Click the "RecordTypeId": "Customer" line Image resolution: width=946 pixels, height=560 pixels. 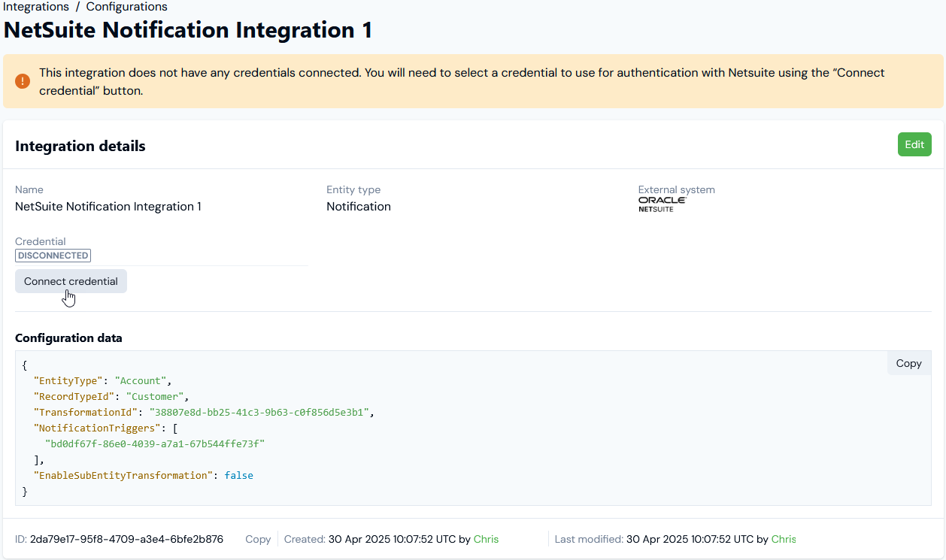[111, 397]
